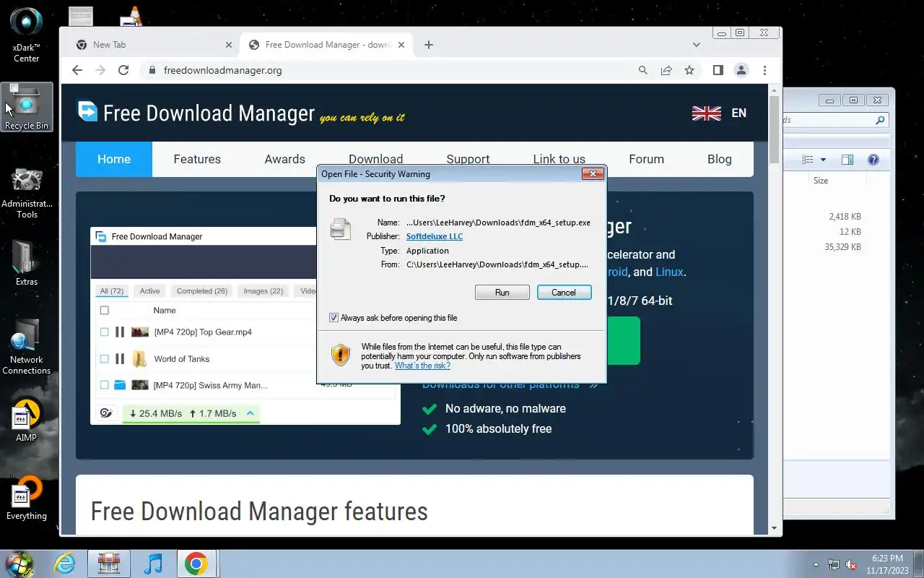Go back in Chrome
Image resolution: width=924 pixels, height=578 pixels.
(77, 70)
